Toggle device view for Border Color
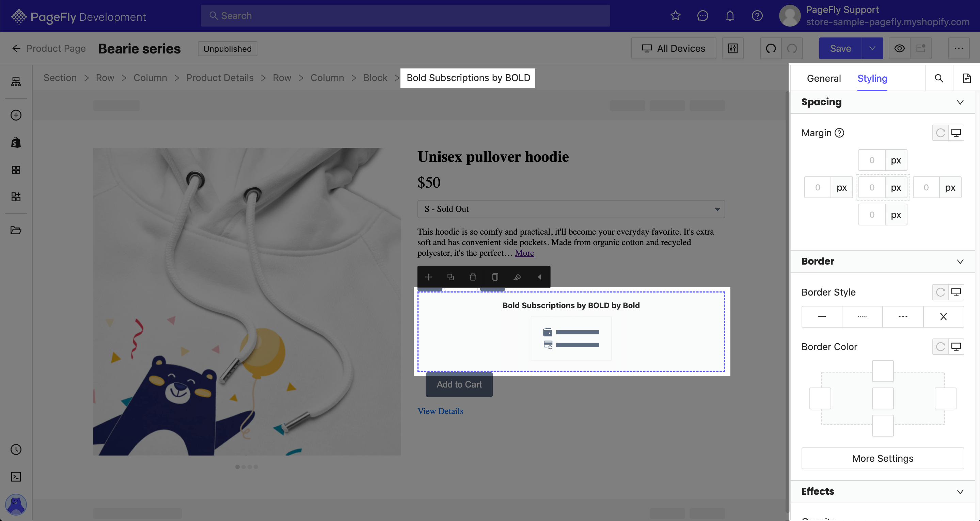The width and height of the screenshot is (980, 521). (956, 347)
